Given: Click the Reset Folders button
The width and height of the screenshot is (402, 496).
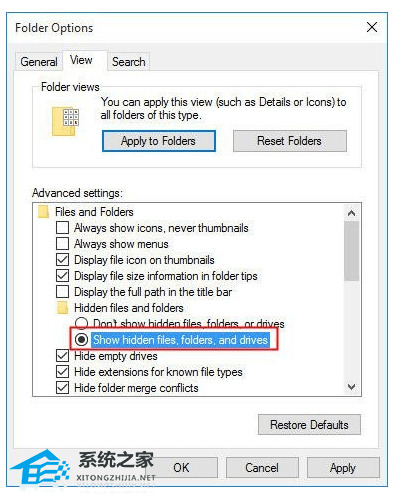Looking at the screenshot, I should point(290,141).
